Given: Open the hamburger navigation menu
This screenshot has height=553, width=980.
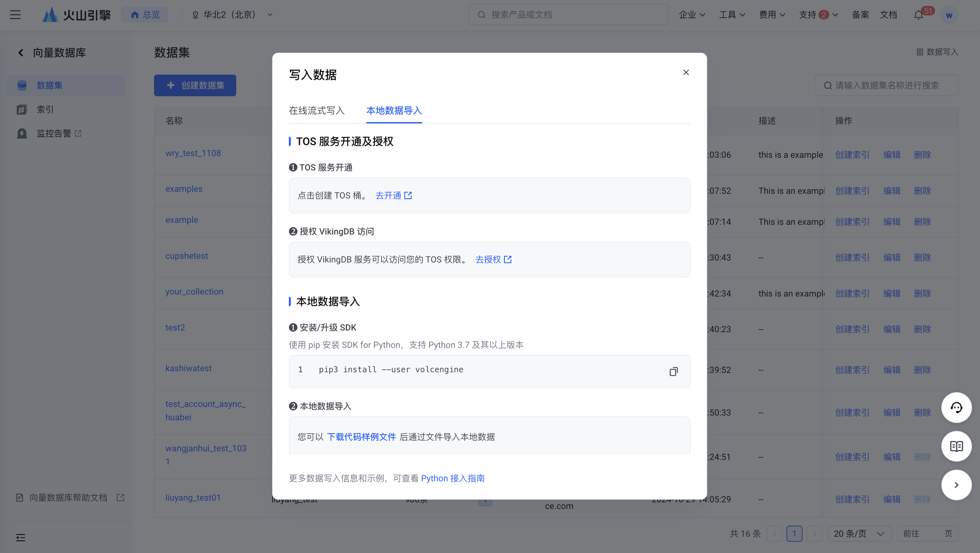Looking at the screenshot, I should [15, 15].
